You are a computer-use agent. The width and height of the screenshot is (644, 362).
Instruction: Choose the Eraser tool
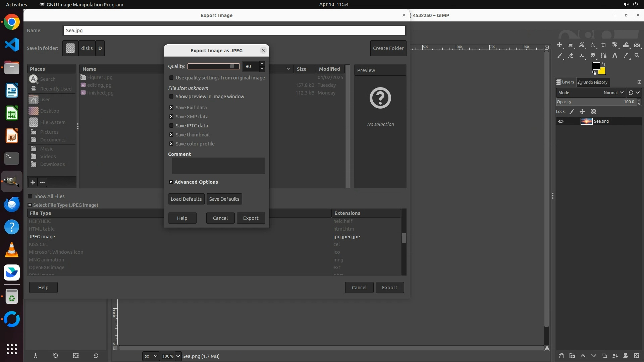point(571,56)
